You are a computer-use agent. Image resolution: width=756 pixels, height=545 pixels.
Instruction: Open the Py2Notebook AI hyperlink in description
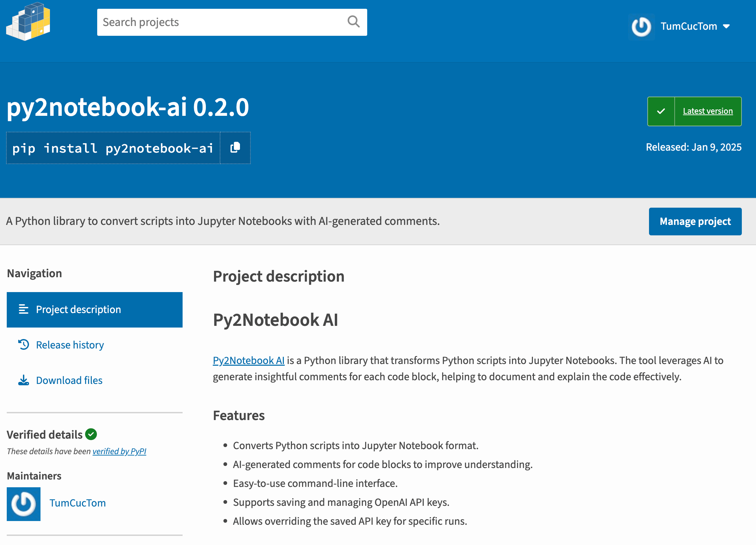point(248,360)
